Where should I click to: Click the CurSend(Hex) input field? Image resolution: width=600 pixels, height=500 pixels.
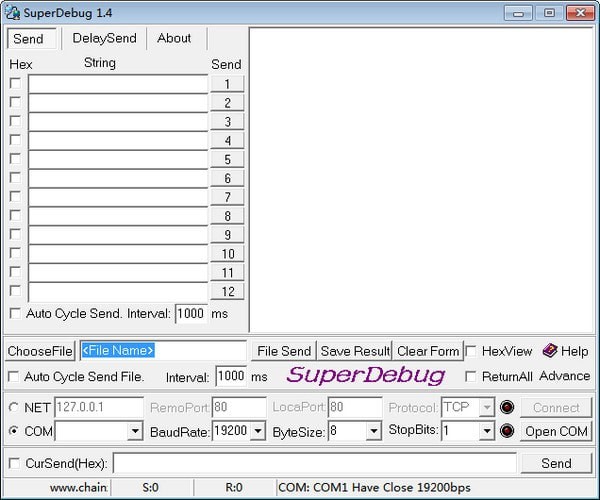[315, 463]
